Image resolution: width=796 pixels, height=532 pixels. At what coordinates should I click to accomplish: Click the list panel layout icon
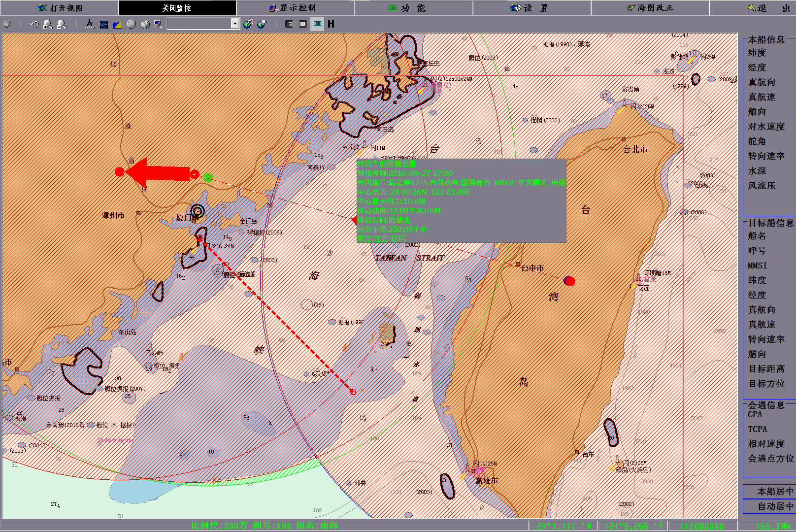289,24
